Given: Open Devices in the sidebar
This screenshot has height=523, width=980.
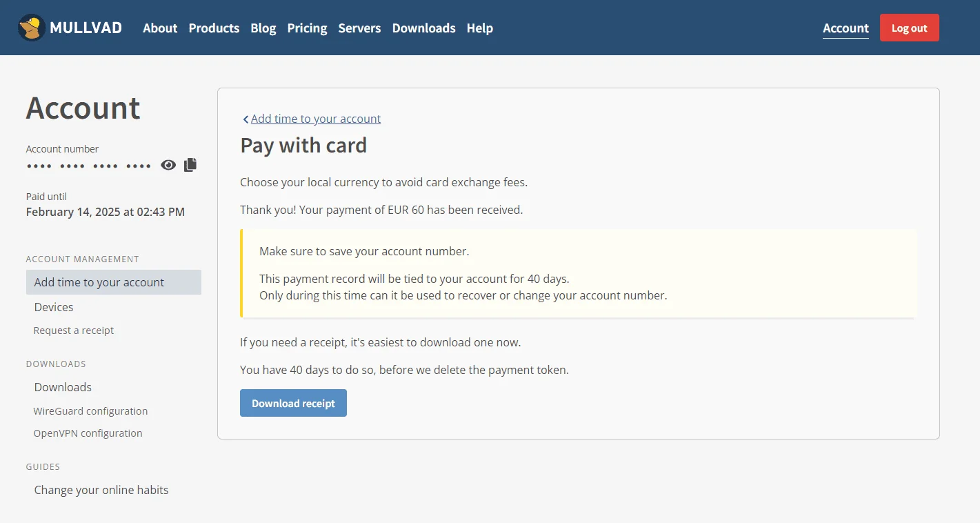Looking at the screenshot, I should (54, 307).
